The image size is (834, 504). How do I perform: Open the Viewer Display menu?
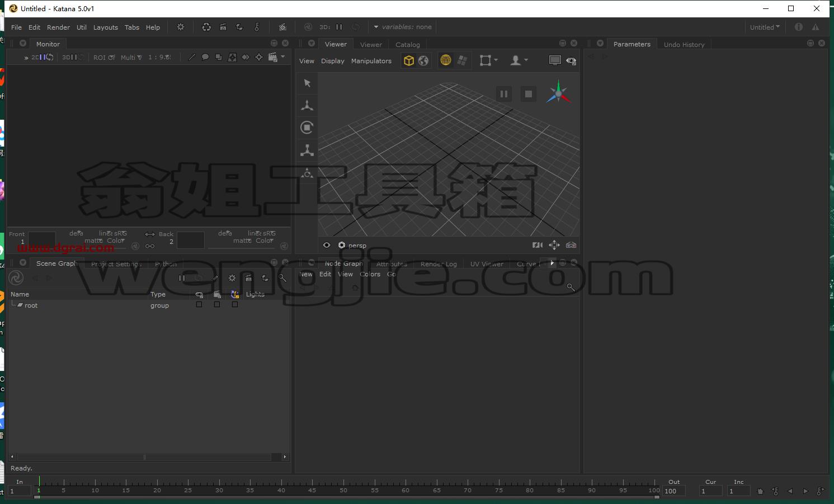point(332,61)
